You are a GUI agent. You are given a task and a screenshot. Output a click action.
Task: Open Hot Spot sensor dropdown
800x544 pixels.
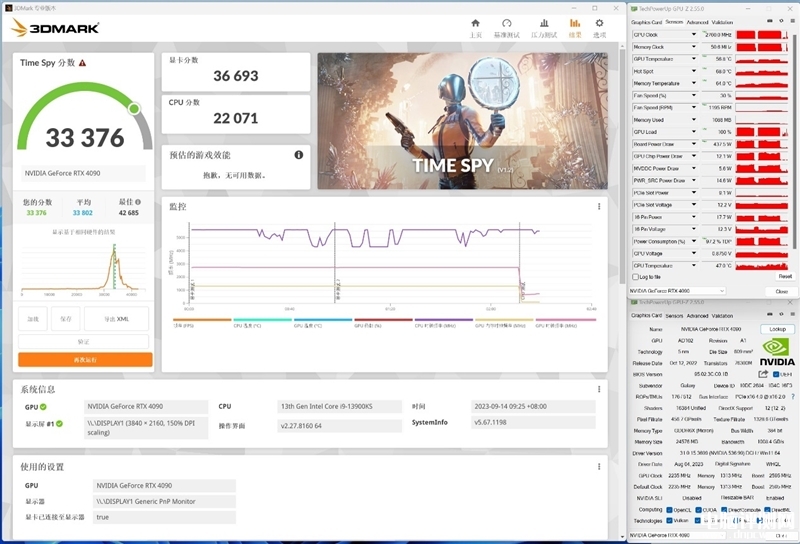[694, 71]
